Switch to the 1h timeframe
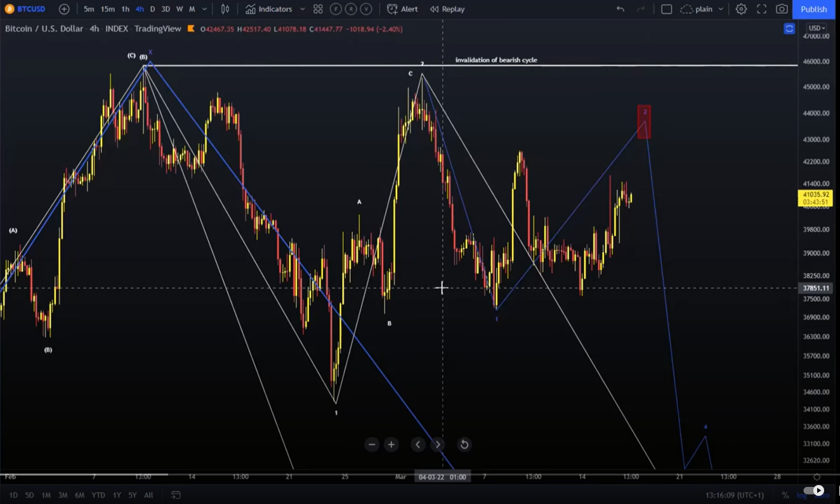The height and width of the screenshot is (504, 840). pyautogui.click(x=126, y=9)
